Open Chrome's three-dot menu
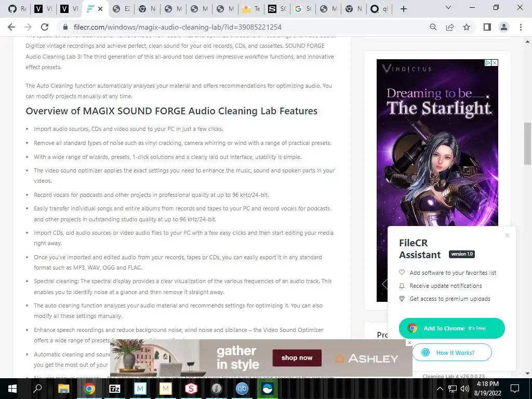The width and height of the screenshot is (532, 399). point(521,27)
